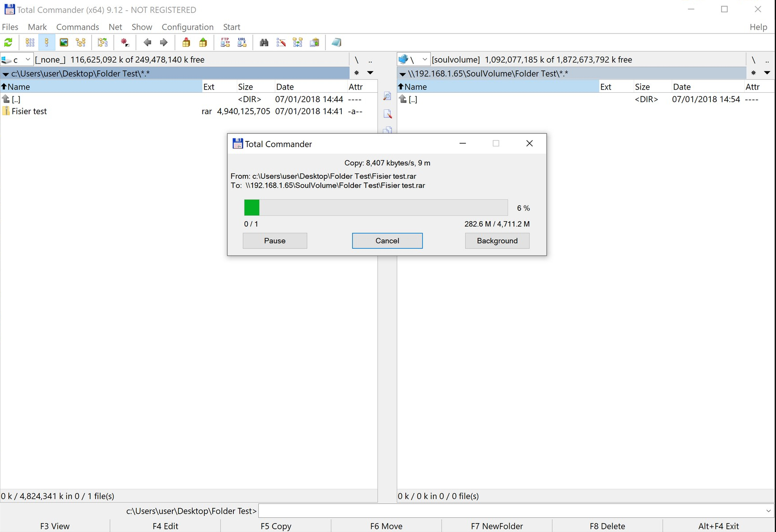Image resolution: width=776 pixels, height=532 pixels.
Task: Click F6 Move button
Action: (x=386, y=526)
